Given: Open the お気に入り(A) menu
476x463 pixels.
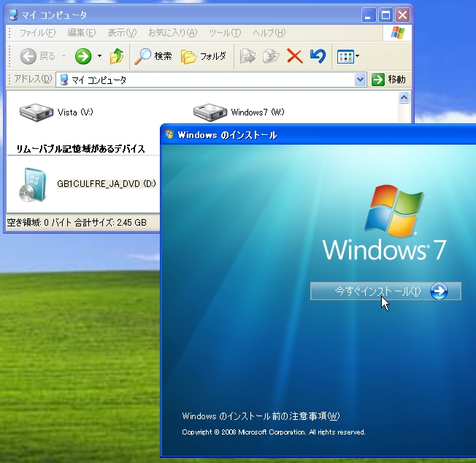Looking at the screenshot, I should [x=173, y=32].
